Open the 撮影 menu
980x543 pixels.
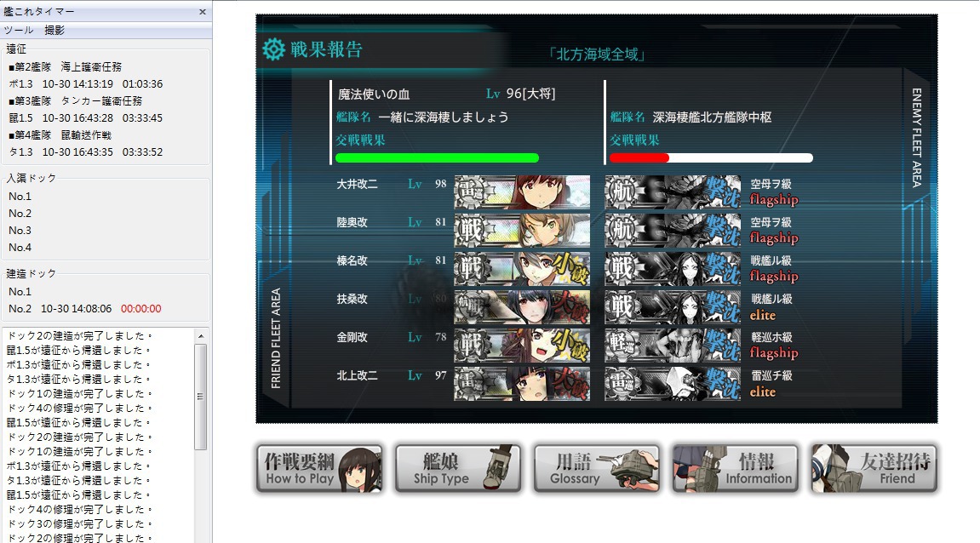point(54,30)
